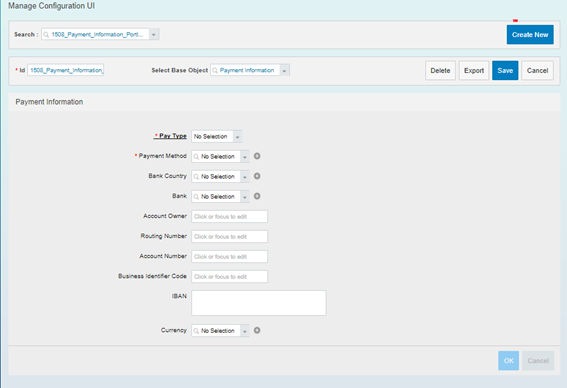
Task: Click into the Id input field
Action: click(x=65, y=70)
